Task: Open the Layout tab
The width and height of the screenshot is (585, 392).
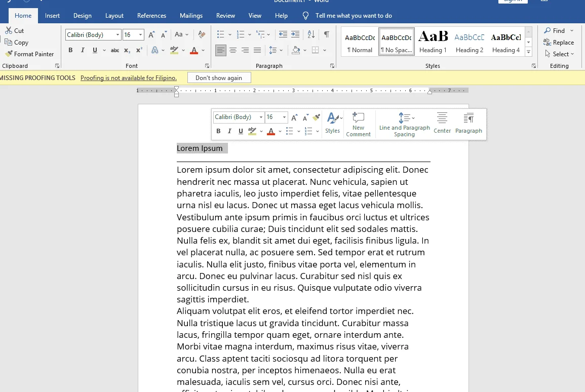Action: pyautogui.click(x=114, y=16)
